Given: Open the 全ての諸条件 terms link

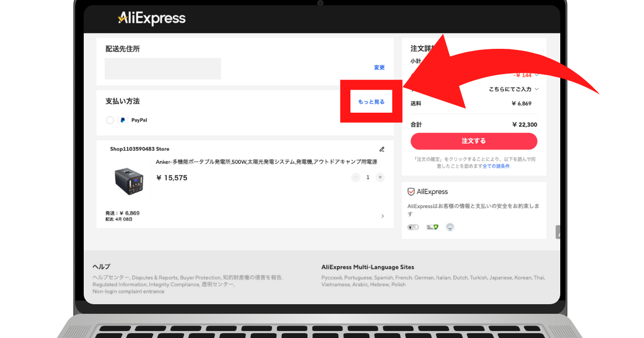Looking at the screenshot, I should pos(496,166).
